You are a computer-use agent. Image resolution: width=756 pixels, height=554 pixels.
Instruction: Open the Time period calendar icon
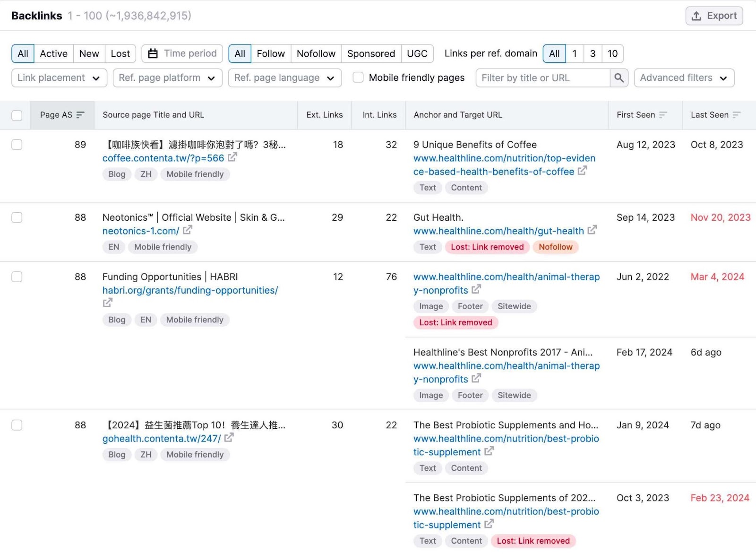(152, 53)
